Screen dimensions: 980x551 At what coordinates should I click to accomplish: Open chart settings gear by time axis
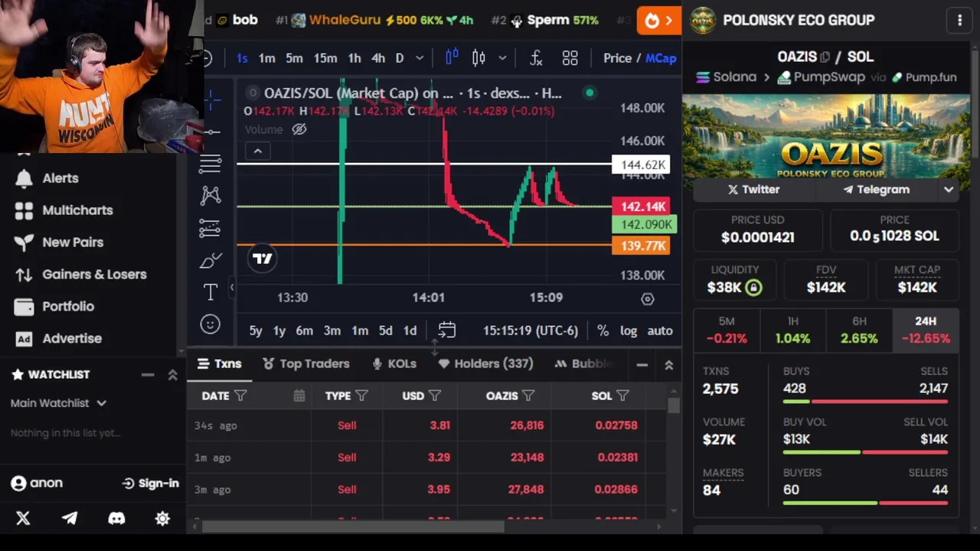click(648, 299)
